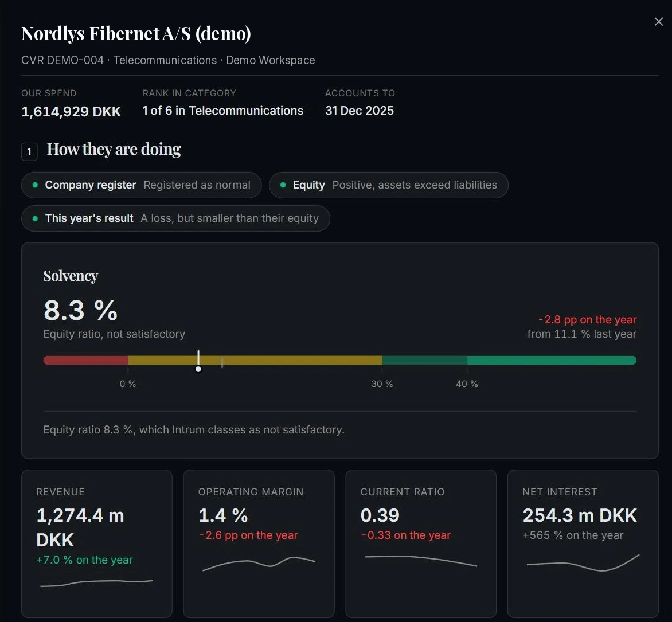Click the section number 1 badge
Screen dimensions: 672x622
pyautogui.click(x=29, y=151)
